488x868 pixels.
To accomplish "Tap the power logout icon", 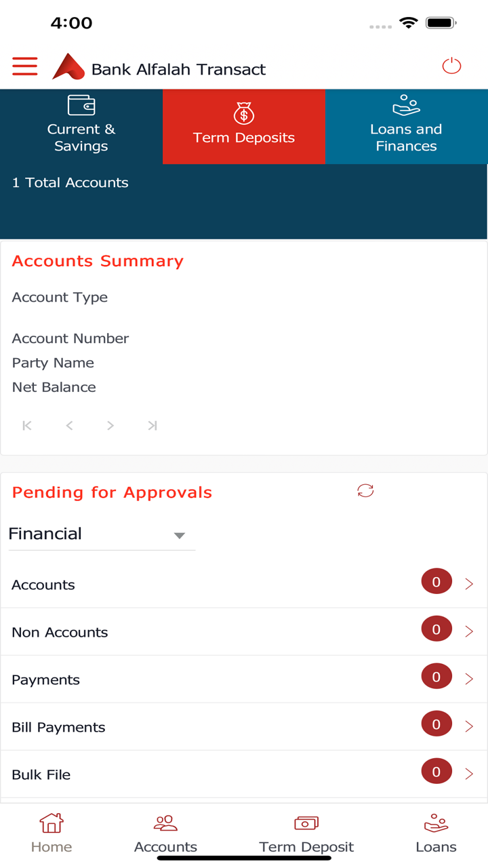I will [451, 66].
